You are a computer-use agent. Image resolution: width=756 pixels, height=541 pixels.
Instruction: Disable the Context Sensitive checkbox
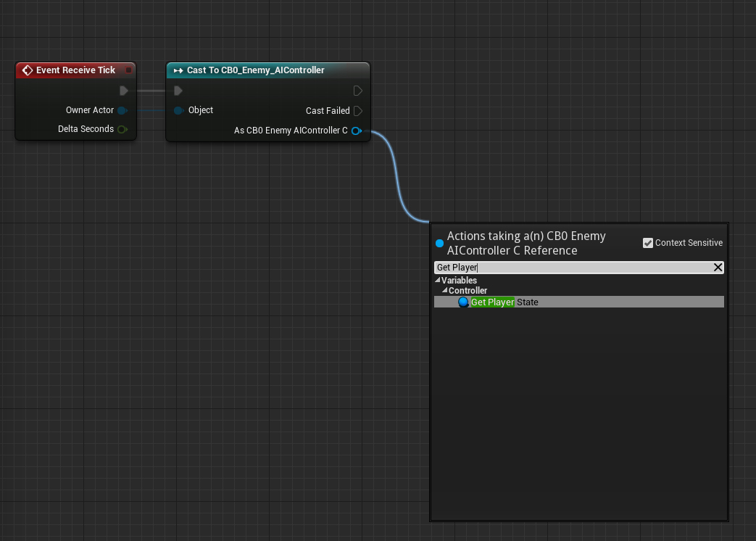click(647, 242)
